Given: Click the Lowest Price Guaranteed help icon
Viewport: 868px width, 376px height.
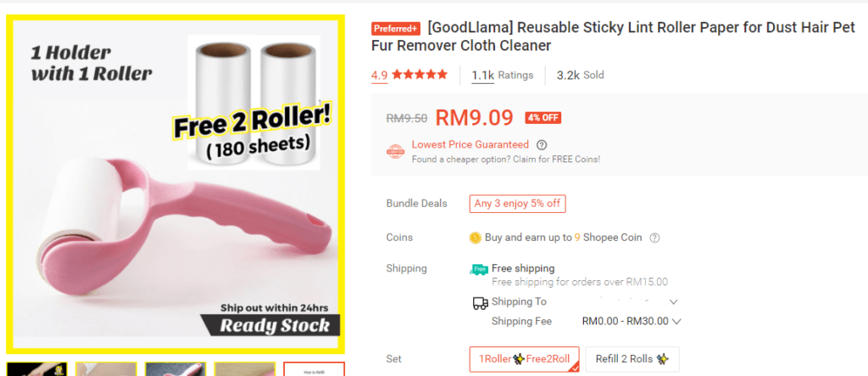Looking at the screenshot, I should point(542,145).
